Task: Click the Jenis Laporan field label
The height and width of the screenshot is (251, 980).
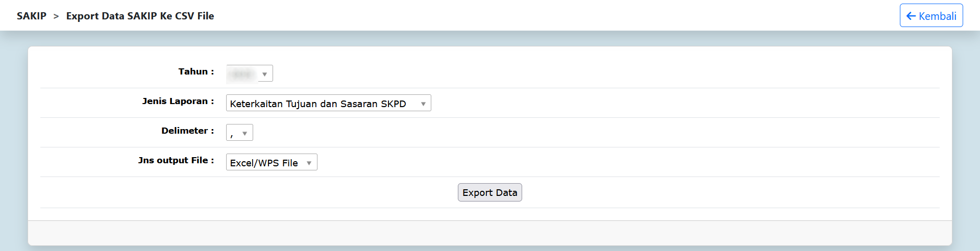Action: (178, 101)
